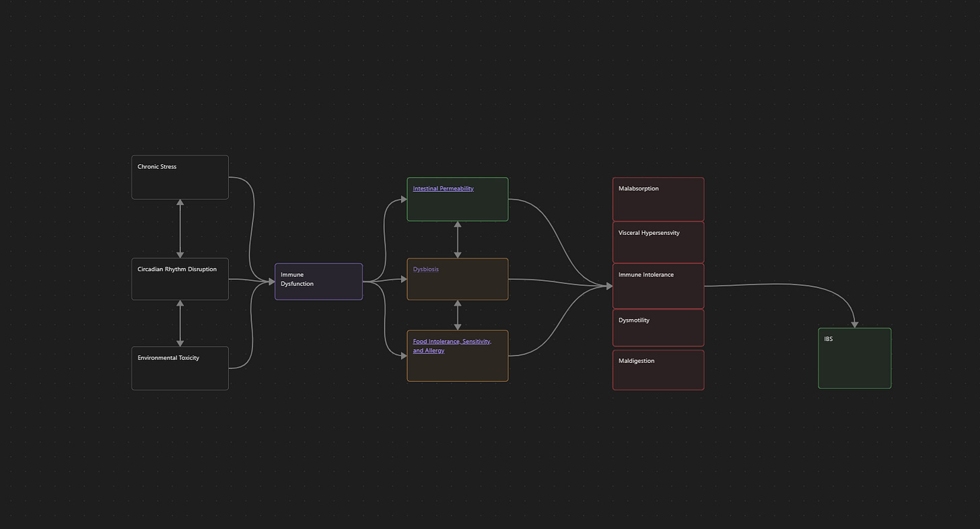This screenshot has width=980, height=529.
Task: Click the Immune Dysfunction node
Action: 318,281
